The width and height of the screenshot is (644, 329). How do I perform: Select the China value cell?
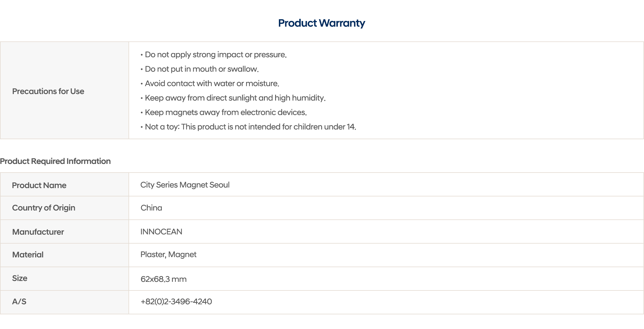[151, 208]
